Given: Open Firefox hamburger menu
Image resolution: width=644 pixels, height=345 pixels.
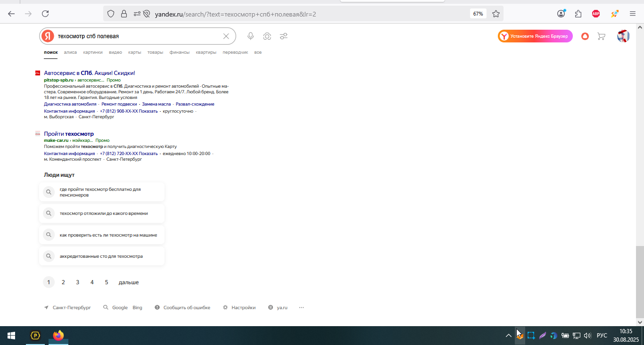Looking at the screenshot, I should pos(633,14).
